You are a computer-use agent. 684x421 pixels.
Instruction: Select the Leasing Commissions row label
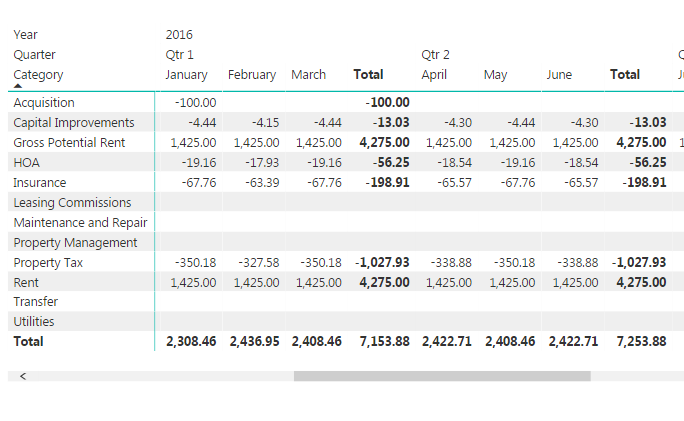[x=72, y=202]
